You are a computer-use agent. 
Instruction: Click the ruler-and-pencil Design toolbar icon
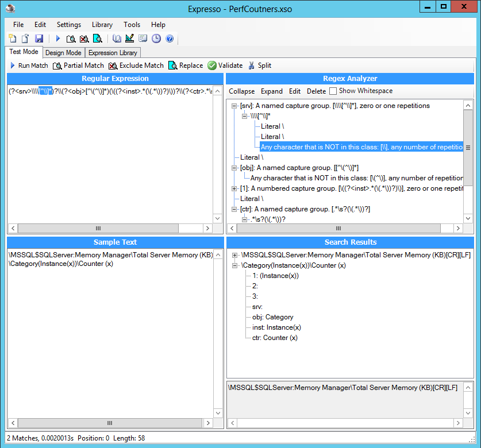point(130,38)
